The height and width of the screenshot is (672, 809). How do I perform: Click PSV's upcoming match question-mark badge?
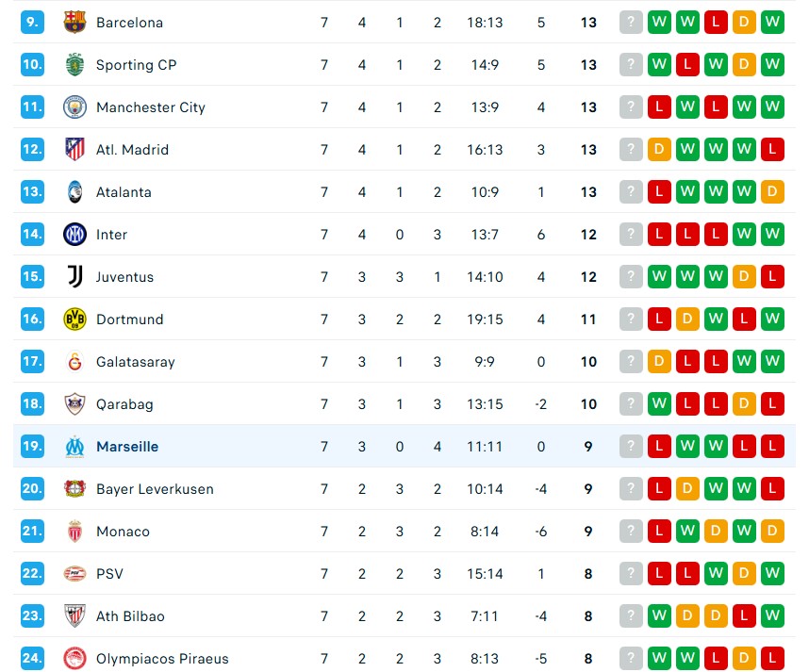[631, 574]
